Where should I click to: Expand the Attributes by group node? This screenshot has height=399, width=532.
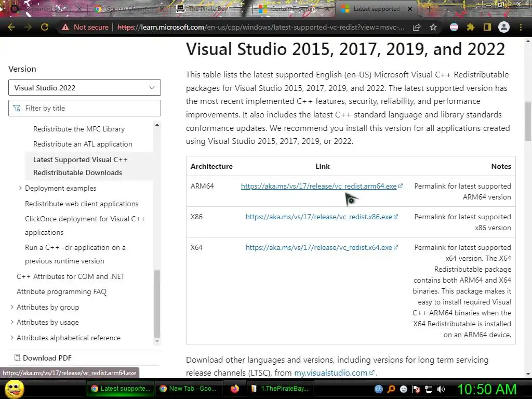click(x=12, y=307)
